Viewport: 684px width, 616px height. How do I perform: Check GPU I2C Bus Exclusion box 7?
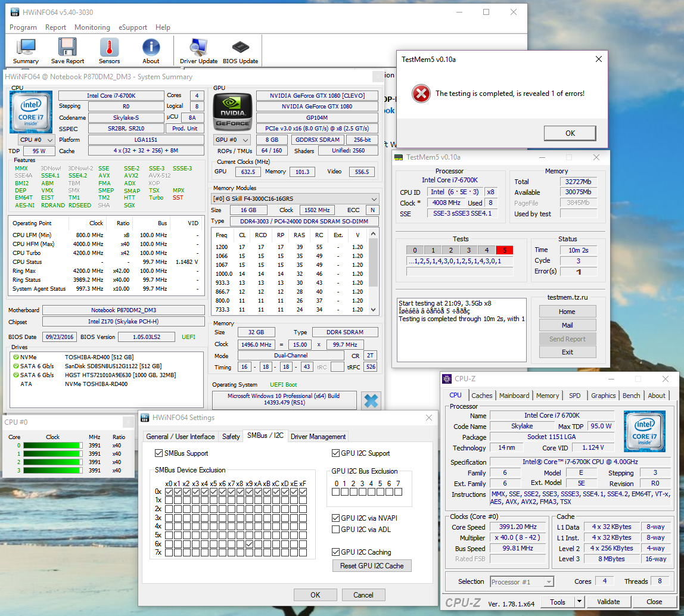tap(398, 491)
